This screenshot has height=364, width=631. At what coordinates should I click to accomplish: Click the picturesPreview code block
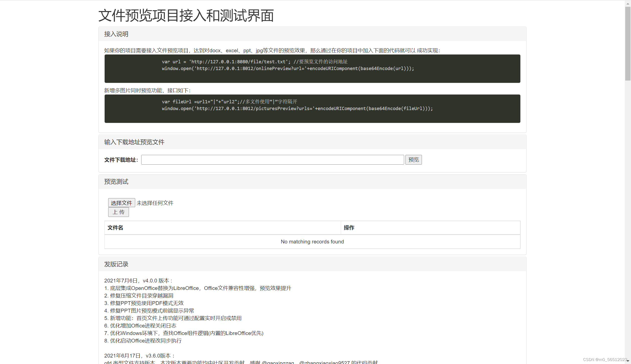click(312, 109)
